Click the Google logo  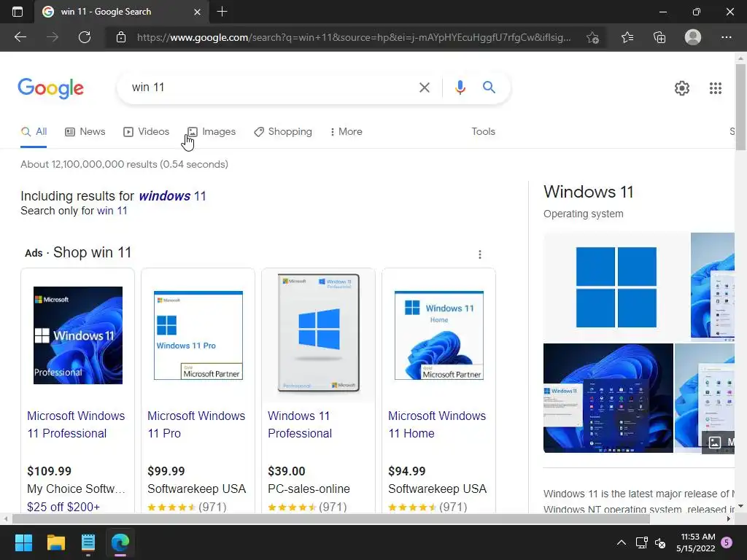(x=51, y=88)
